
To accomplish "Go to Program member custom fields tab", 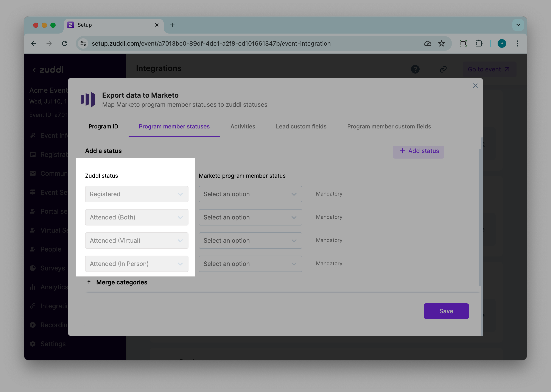I will 389,127.
